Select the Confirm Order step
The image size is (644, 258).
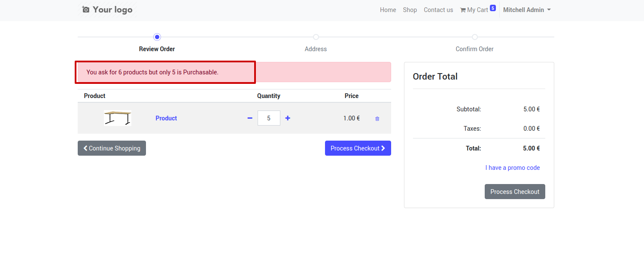point(474,49)
